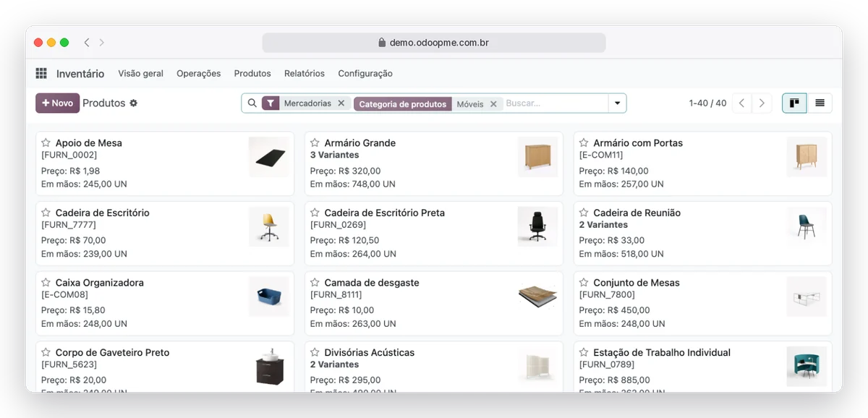Click the yellow Cadeira de Escritório image
Screen dimensions: 868x418
(268, 226)
